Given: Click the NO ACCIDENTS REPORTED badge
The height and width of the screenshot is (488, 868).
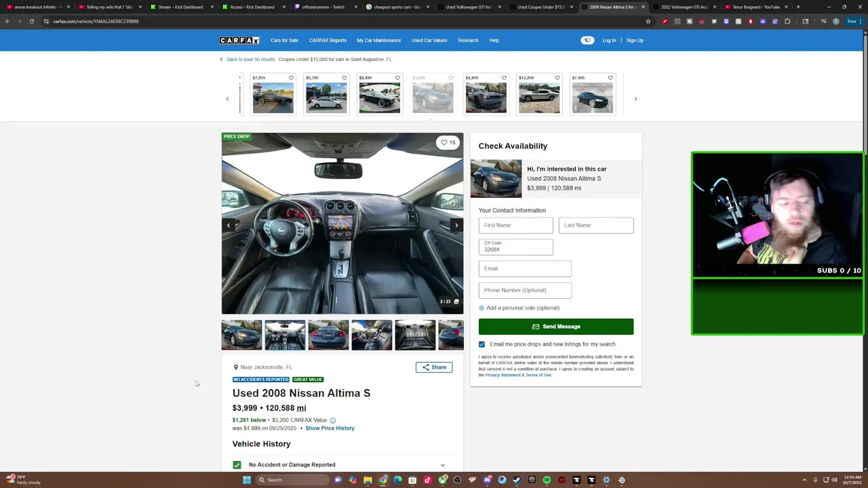Looking at the screenshot, I should click(261, 380).
